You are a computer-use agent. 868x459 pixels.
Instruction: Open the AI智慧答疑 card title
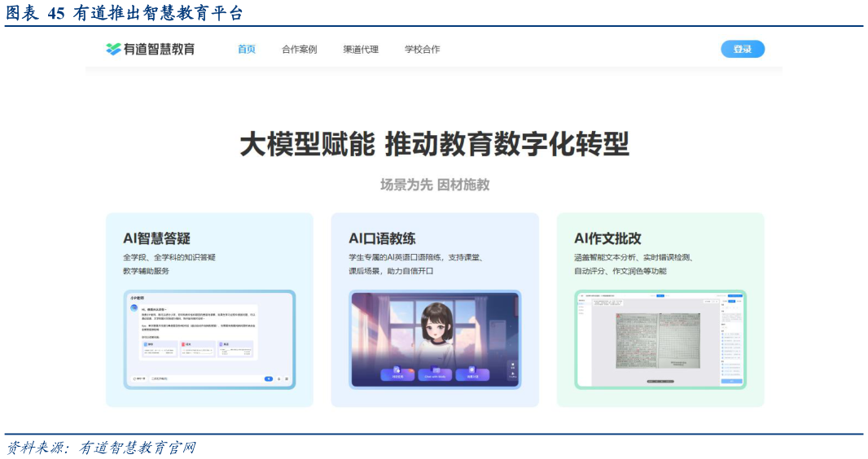(156, 238)
